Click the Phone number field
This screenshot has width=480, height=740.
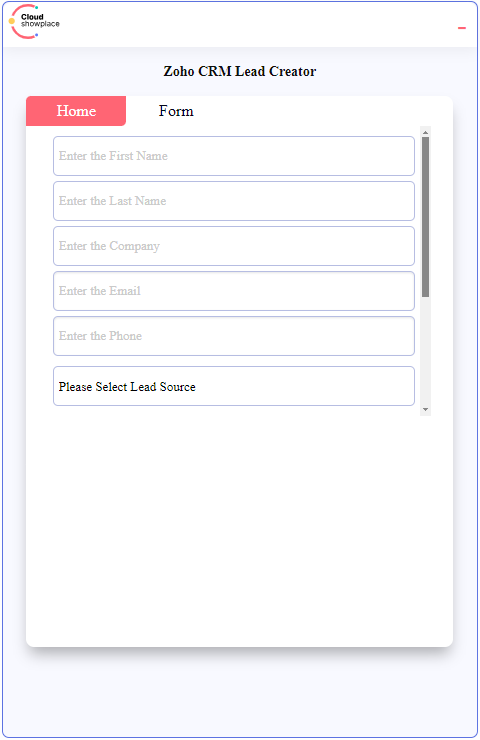tap(234, 336)
